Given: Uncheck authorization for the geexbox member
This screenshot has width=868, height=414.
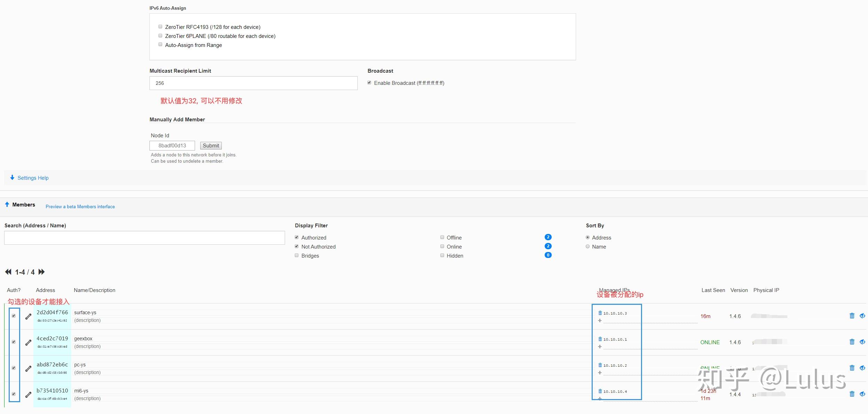Looking at the screenshot, I should pyautogui.click(x=14, y=342).
